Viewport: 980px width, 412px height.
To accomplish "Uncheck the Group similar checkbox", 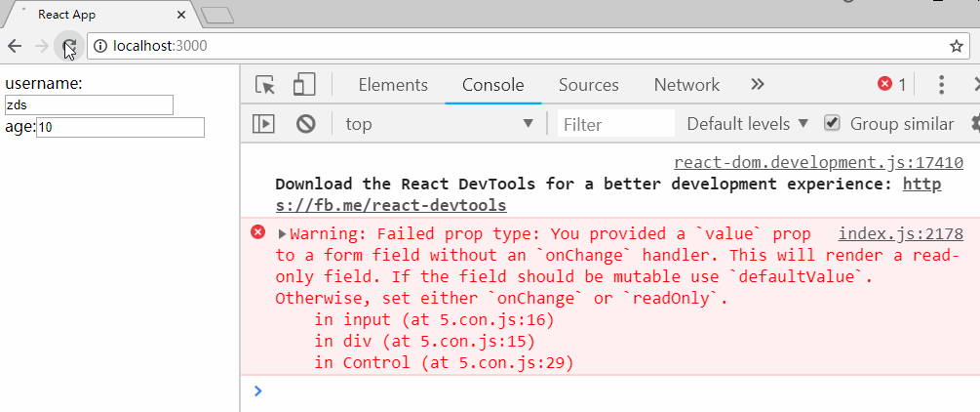I will point(831,123).
